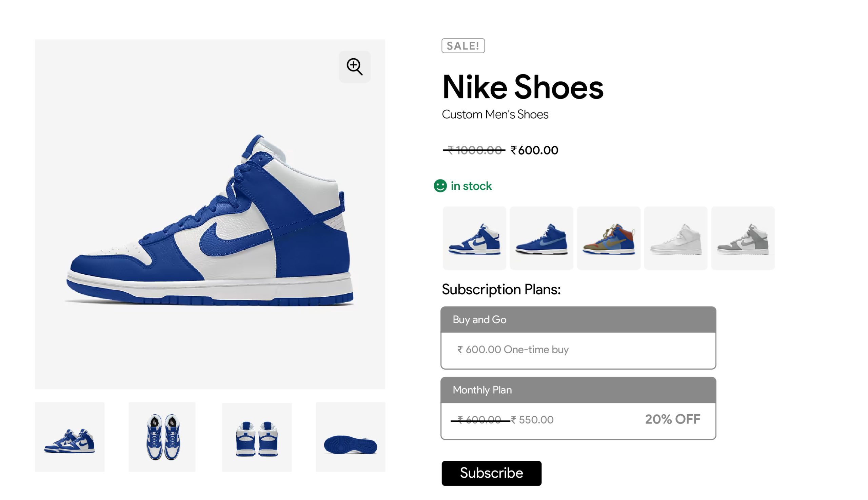Select the all-white shoe color variant
Viewport: 868px width, 500px height.
click(x=675, y=238)
